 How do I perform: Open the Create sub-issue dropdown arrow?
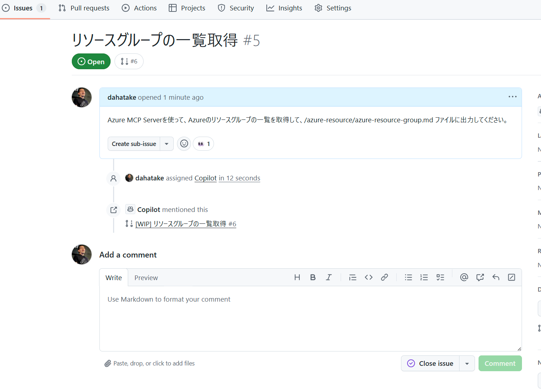[167, 143]
